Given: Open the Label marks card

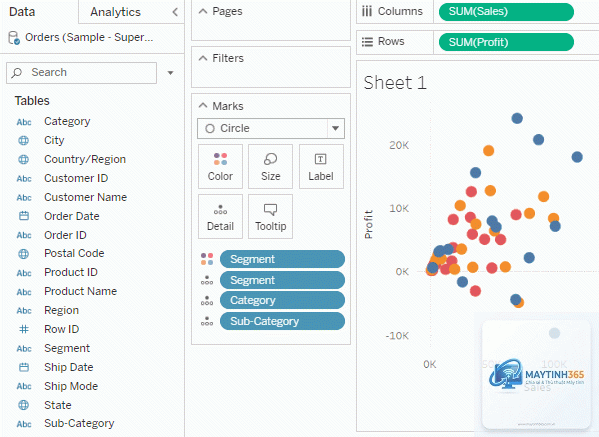Looking at the screenshot, I should click(x=321, y=167).
